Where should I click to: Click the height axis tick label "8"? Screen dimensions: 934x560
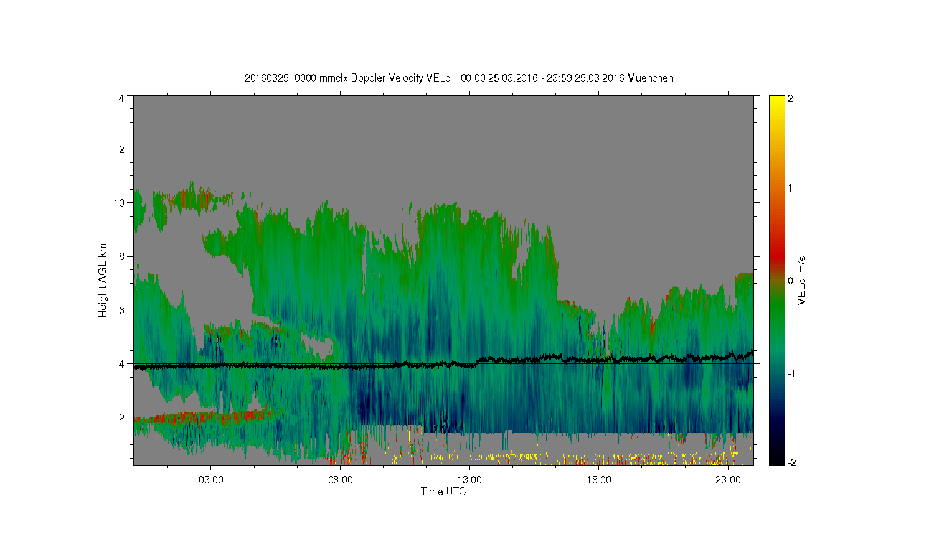click(x=121, y=256)
